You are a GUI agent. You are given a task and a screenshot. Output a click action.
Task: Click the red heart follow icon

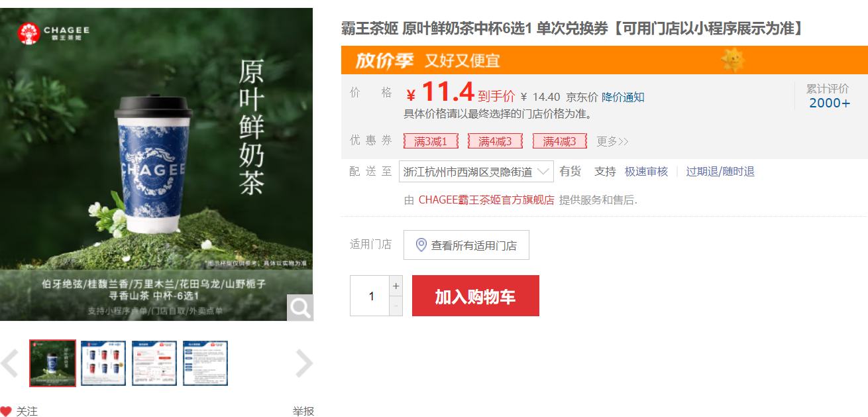pyautogui.click(x=6, y=411)
